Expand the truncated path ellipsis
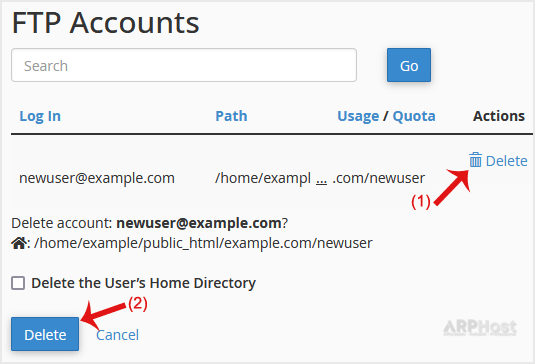Screen dimensions: 535x364 click(321, 179)
